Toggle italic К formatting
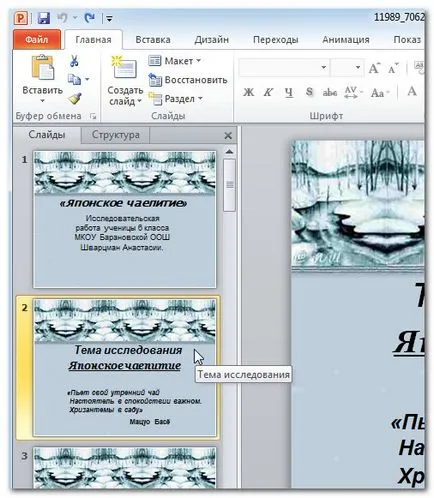The width and height of the screenshot is (434, 498). 268,92
